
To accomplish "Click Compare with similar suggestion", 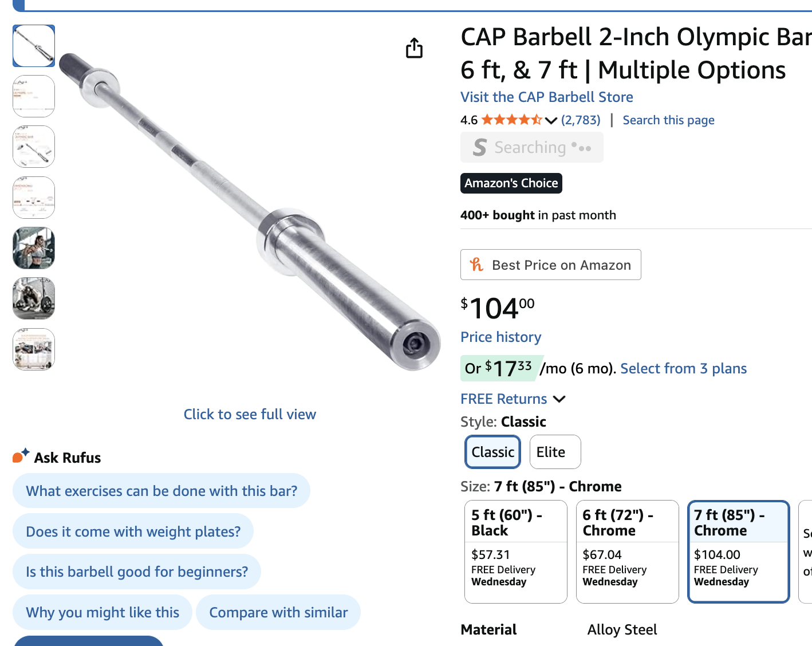I will click(278, 612).
